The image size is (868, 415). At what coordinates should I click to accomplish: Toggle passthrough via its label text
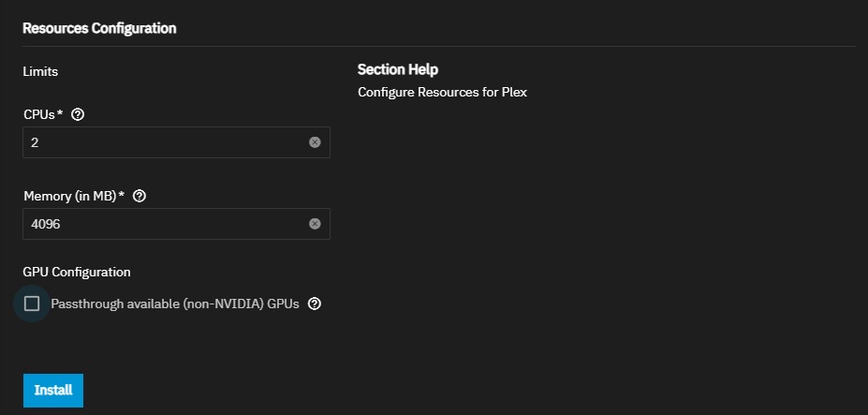[x=175, y=304]
